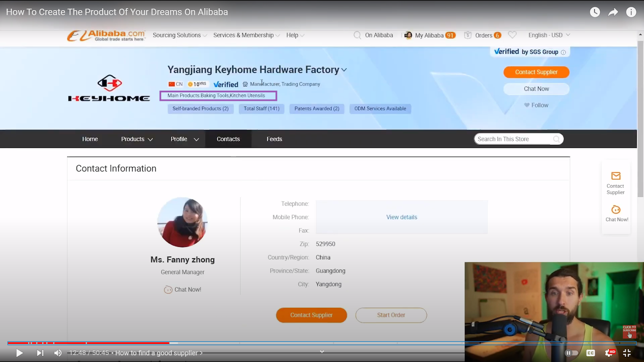Open the Orders clipboard icon
This screenshot has height=362, width=644.
click(468, 35)
